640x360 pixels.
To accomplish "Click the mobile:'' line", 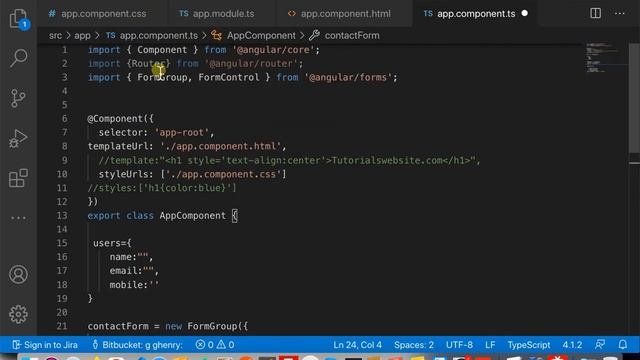I will click(134, 285).
